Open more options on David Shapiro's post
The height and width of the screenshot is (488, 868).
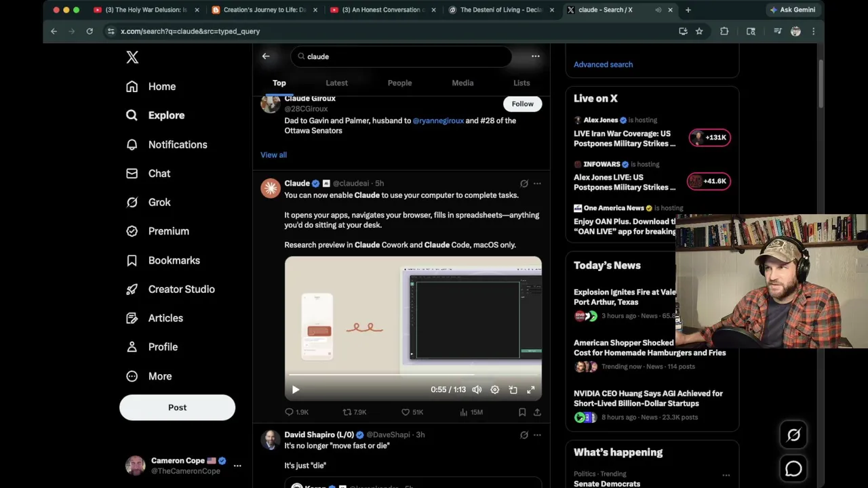tap(537, 435)
